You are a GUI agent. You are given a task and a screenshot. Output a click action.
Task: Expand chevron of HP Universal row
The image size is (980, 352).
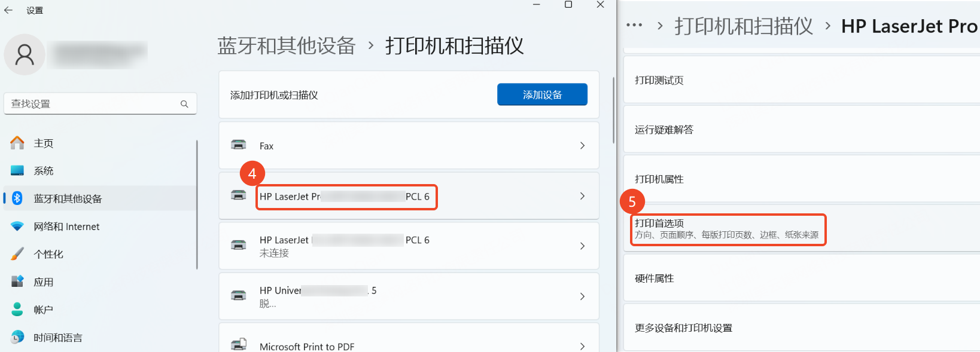pos(582,296)
